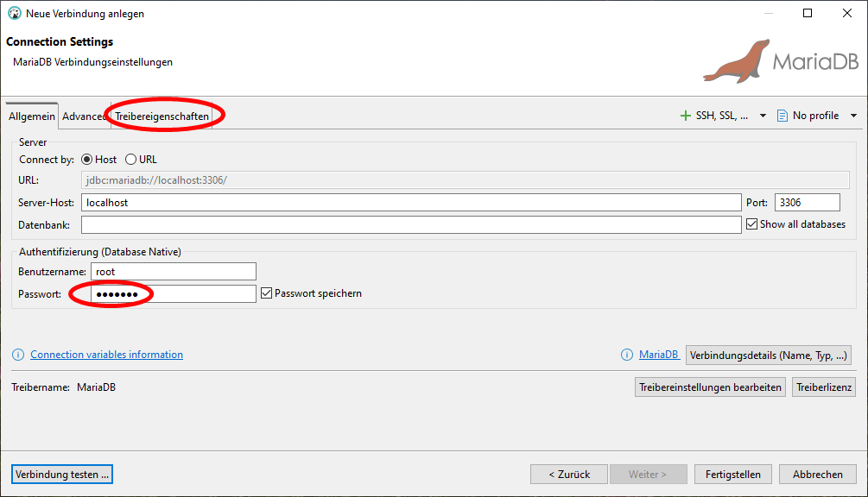
Task: Click the No profile document icon
Action: pos(782,116)
